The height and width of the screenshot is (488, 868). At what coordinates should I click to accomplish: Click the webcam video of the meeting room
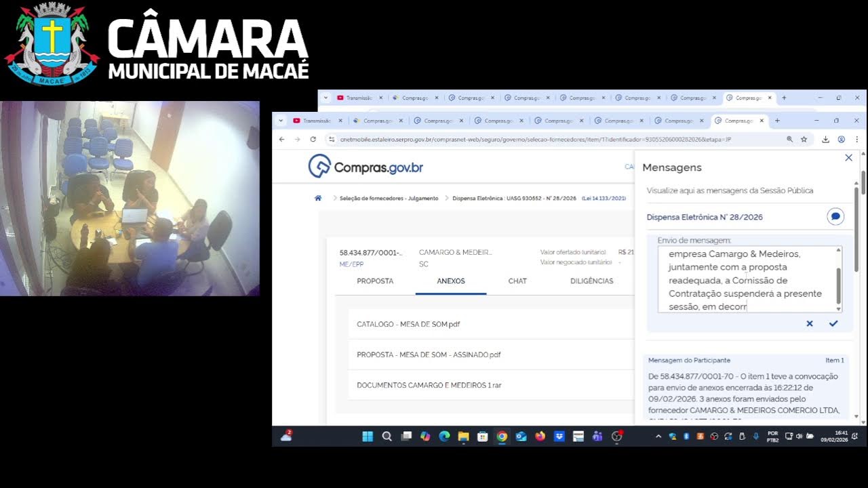click(x=130, y=199)
